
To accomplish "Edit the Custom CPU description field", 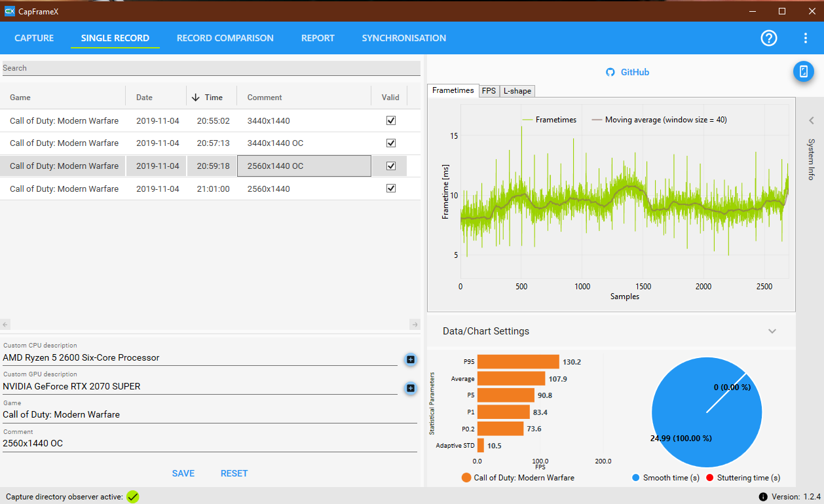I will [200, 358].
